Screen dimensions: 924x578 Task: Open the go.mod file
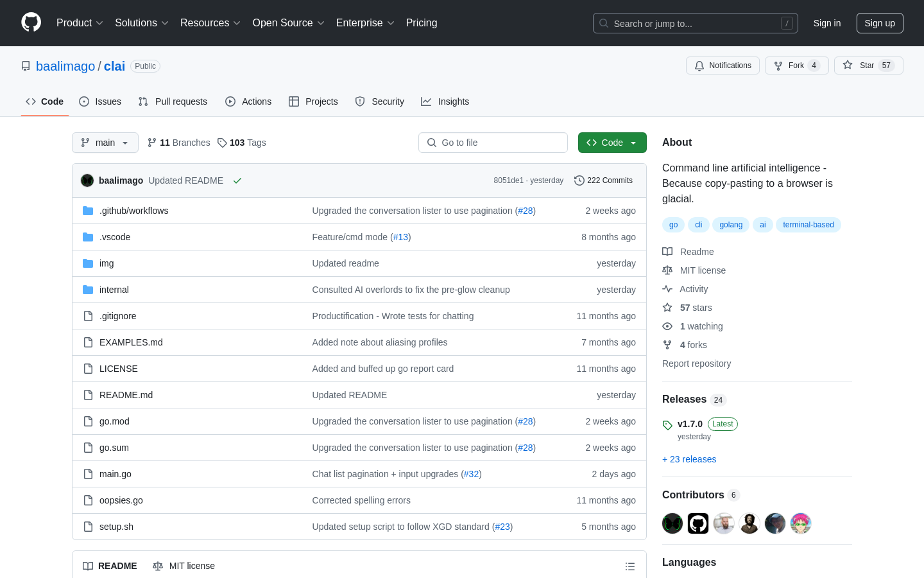(114, 421)
